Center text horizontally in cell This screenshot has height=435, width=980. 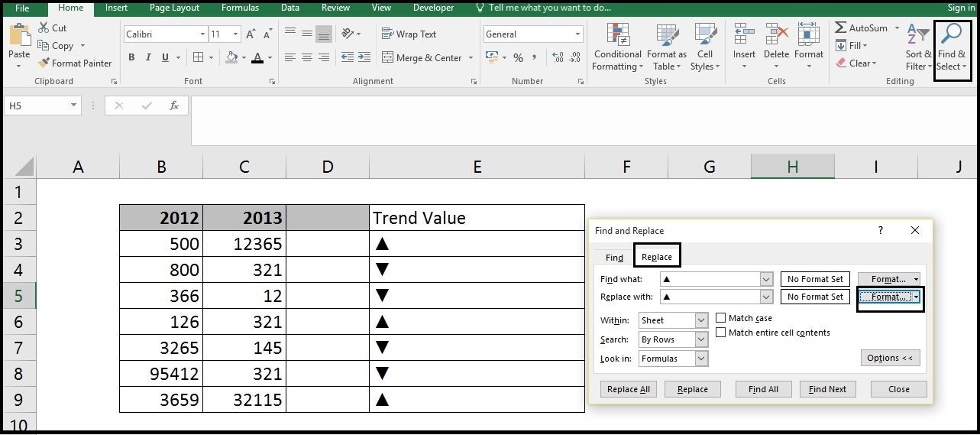[x=307, y=57]
